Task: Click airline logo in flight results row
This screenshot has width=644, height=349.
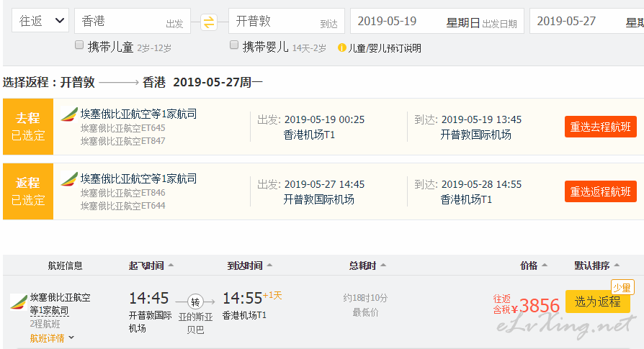Action: 19,302
